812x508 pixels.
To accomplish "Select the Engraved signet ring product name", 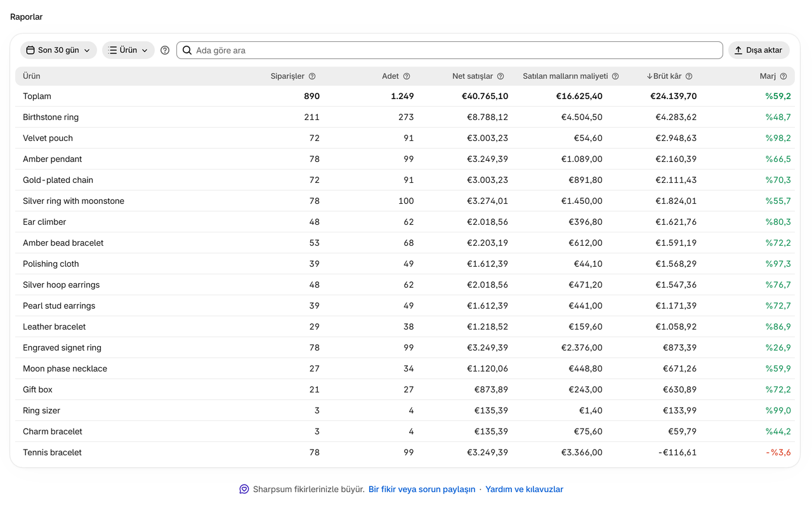I will click(62, 347).
